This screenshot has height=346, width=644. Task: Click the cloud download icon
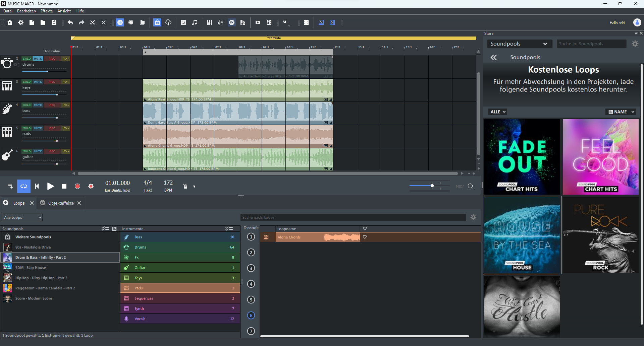[168, 22]
